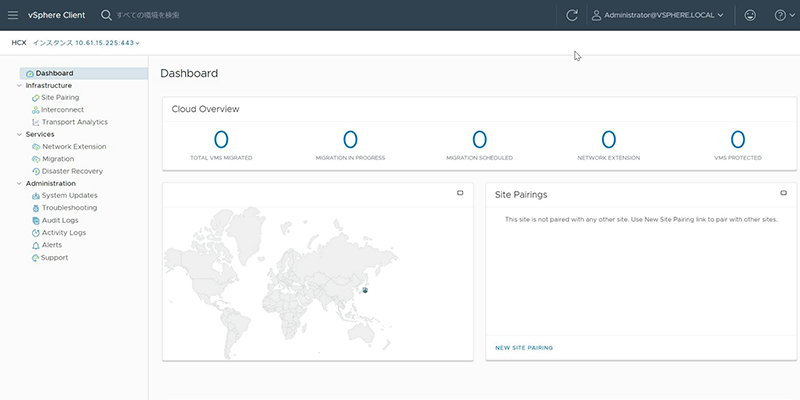Click the Audit Logs icon

point(36,220)
